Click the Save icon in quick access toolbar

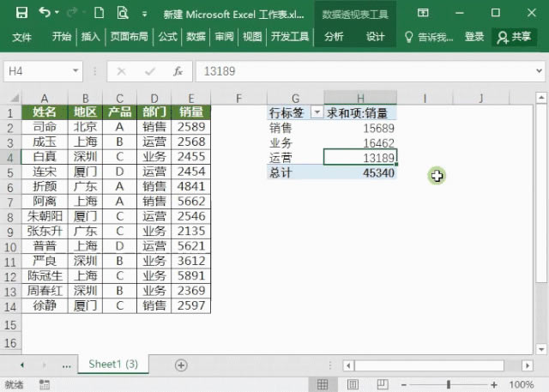coord(21,14)
